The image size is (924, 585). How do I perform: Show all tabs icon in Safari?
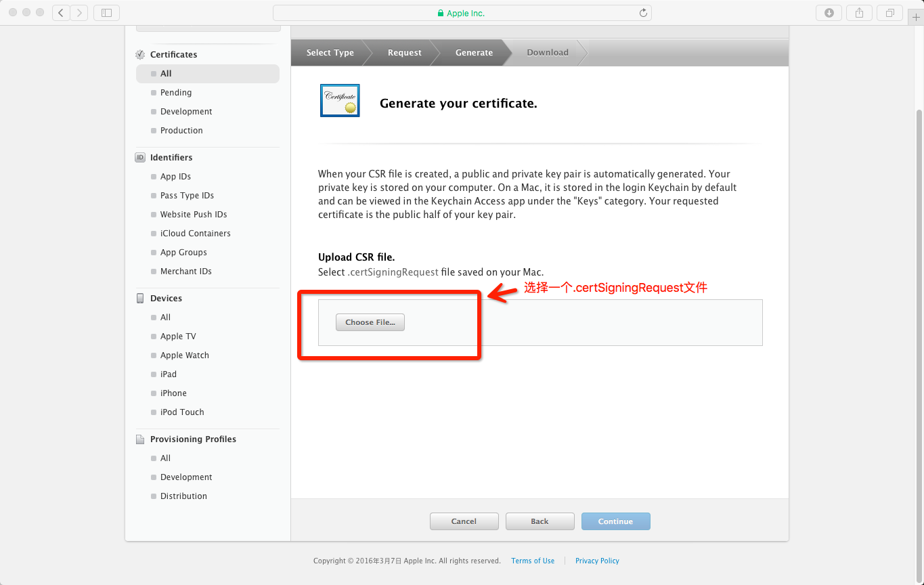tap(889, 12)
